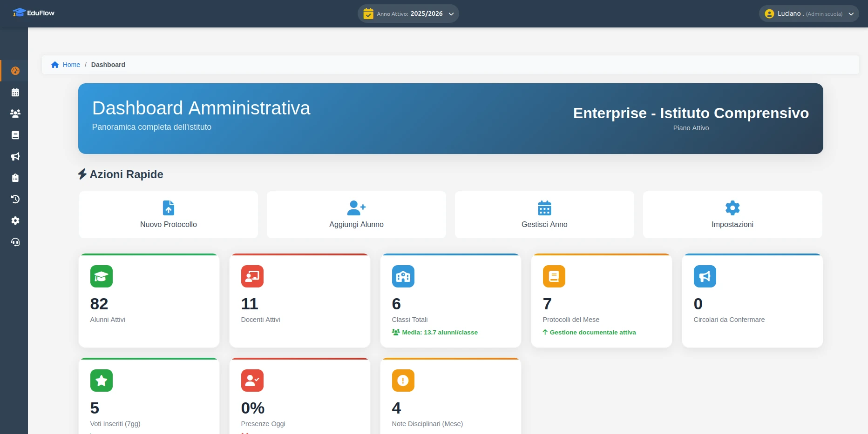Click the Voti Inseriti (7gg) label
The width and height of the screenshot is (868, 434).
point(115,424)
